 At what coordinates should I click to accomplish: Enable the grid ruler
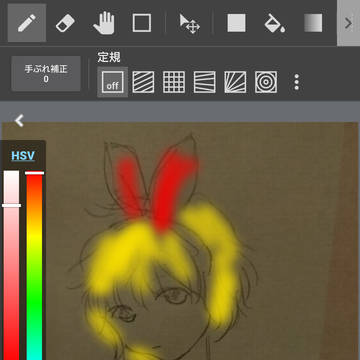coord(174,82)
